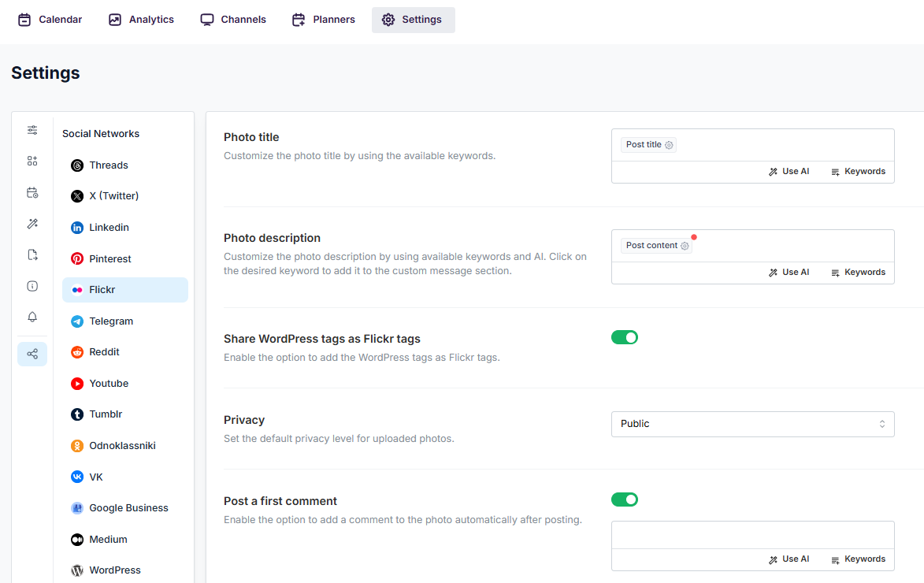
Task: Click the calendar-clock icon in sidebar
Action: point(32,192)
